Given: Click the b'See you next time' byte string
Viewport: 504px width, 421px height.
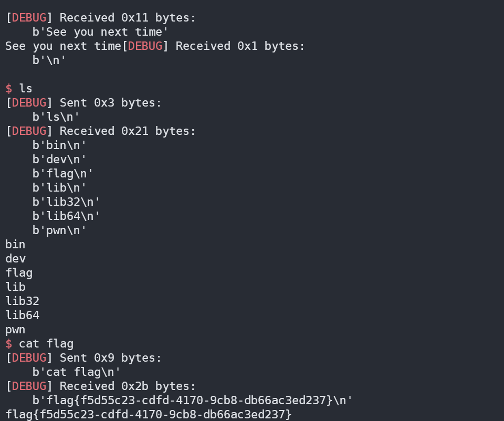Looking at the screenshot, I should tap(100, 32).
